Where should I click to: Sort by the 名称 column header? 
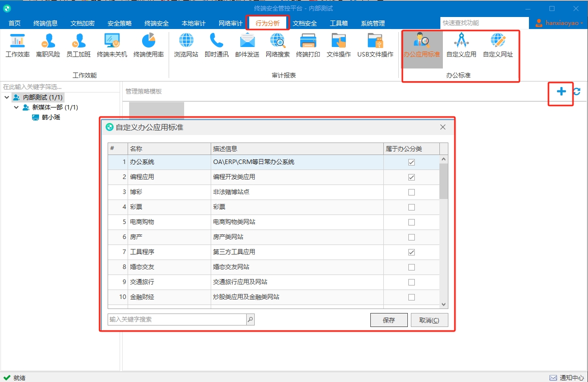pos(169,148)
